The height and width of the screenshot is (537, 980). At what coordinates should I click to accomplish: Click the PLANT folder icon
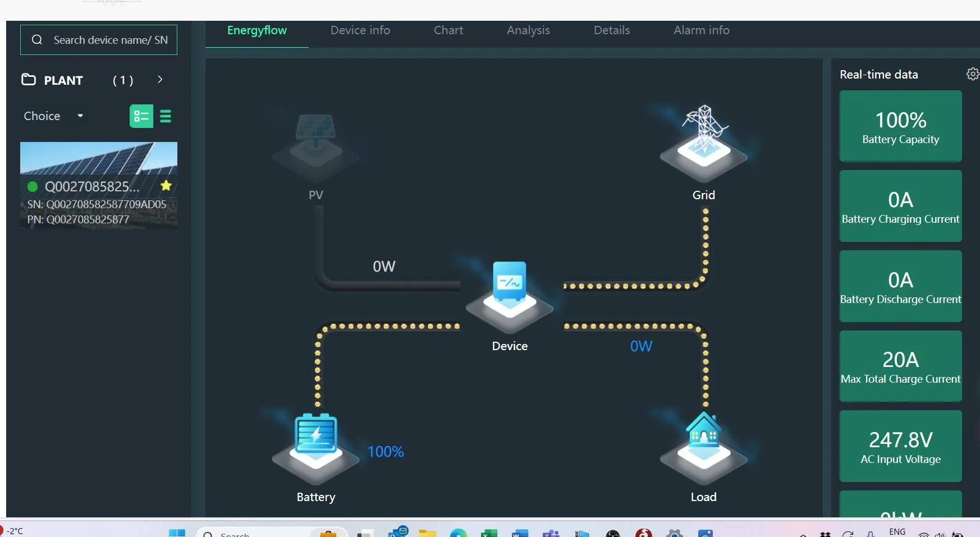[29, 80]
